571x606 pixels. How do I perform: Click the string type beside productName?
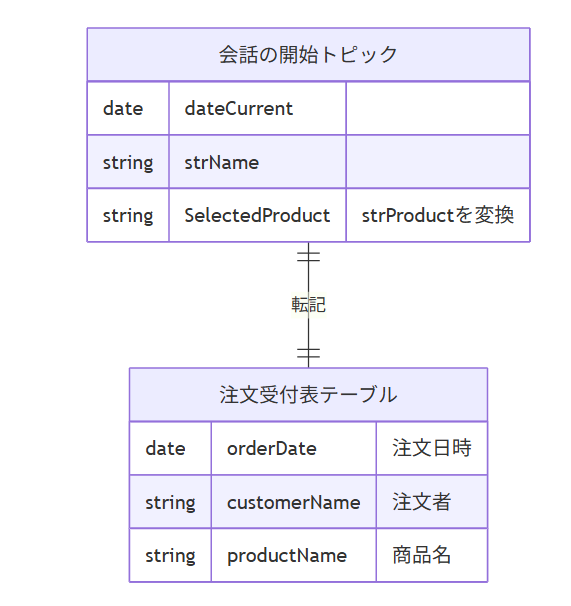click(x=170, y=555)
